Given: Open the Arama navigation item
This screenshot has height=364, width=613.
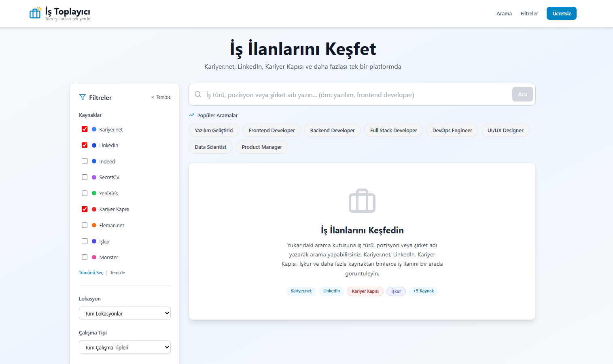Looking at the screenshot, I should click(504, 13).
